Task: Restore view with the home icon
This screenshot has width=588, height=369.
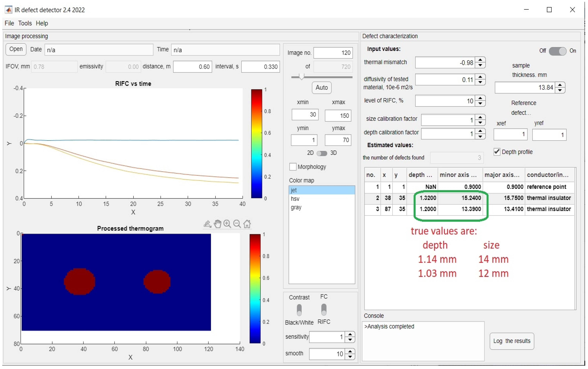Action: [247, 224]
